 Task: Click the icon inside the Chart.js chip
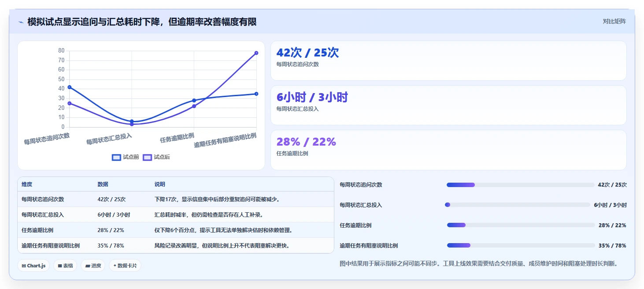point(24,266)
